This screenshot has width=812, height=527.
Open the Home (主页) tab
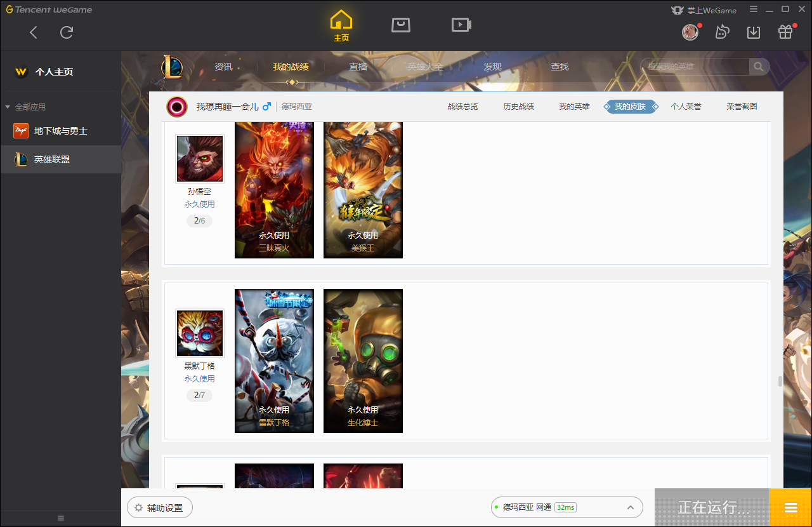(341, 25)
